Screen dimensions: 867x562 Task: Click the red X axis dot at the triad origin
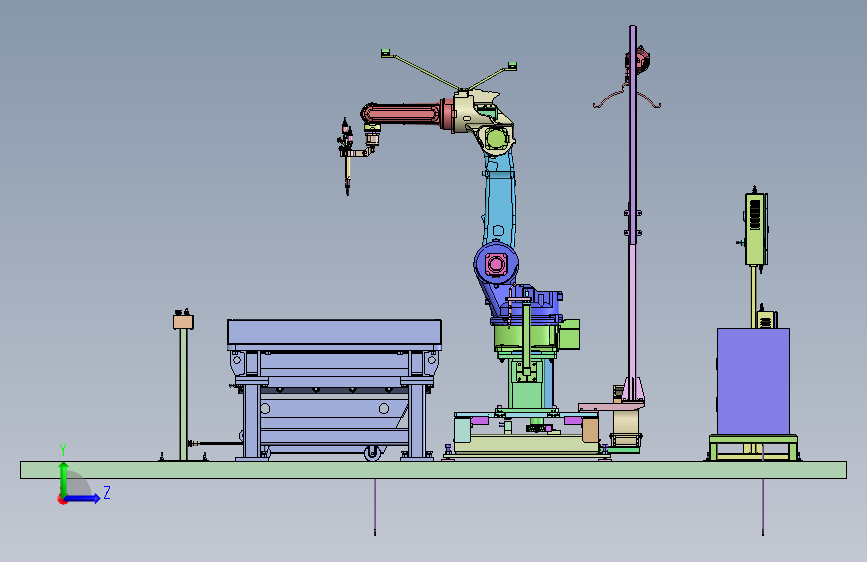[x=62, y=499]
